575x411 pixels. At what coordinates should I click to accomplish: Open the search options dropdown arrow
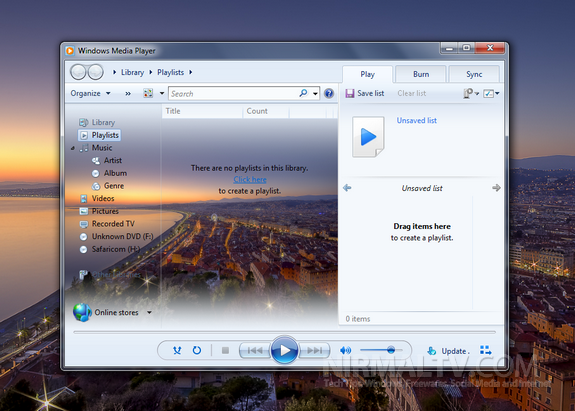[x=315, y=93]
